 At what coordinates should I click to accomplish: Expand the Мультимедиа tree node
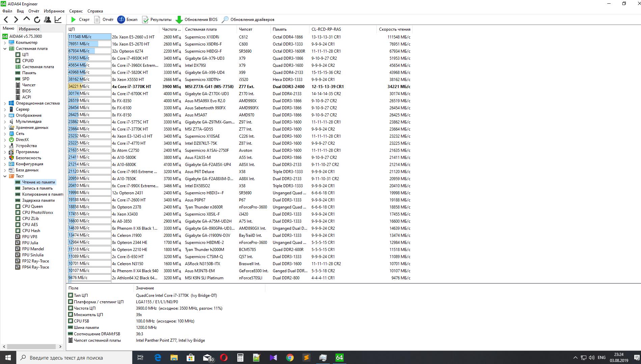5,121
